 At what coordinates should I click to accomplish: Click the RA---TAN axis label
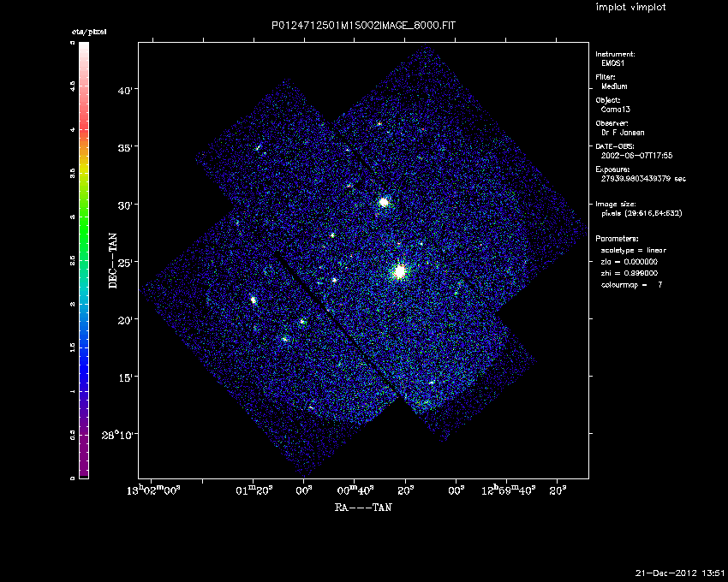pos(363,508)
